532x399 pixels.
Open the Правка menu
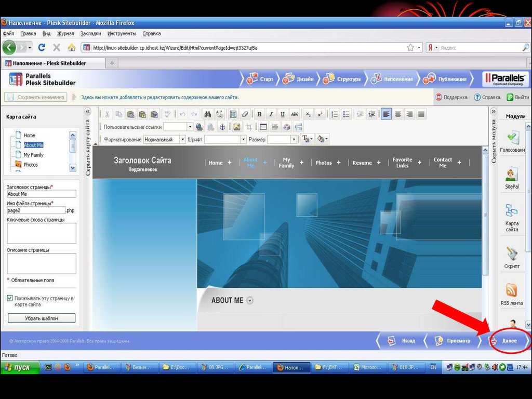tap(28, 34)
